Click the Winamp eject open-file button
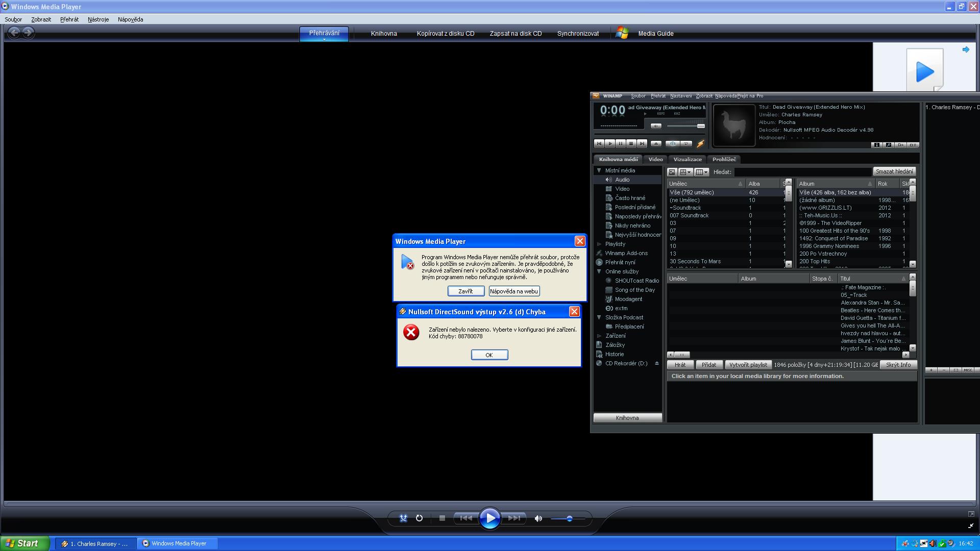Viewport: 980px width, 551px height. pyautogui.click(x=656, y=144)
